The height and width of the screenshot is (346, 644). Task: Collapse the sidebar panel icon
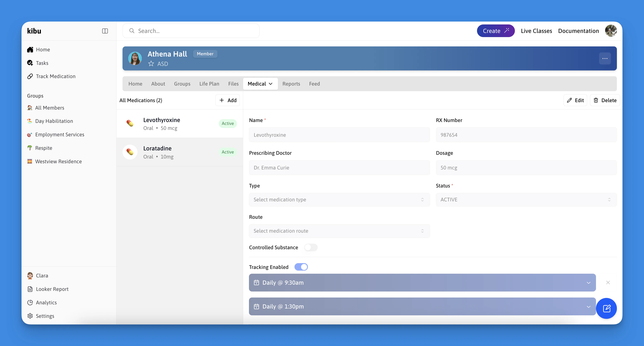tap(105, 31)
